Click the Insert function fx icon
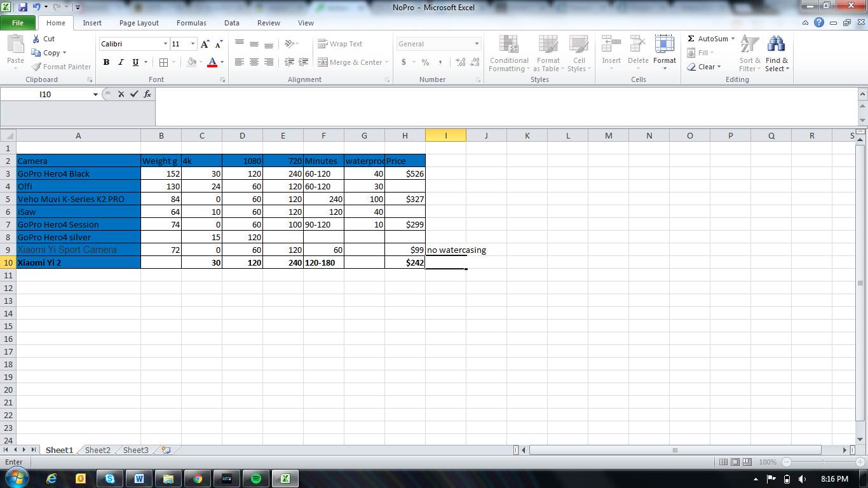868x488 pixels. click(147, 94)
